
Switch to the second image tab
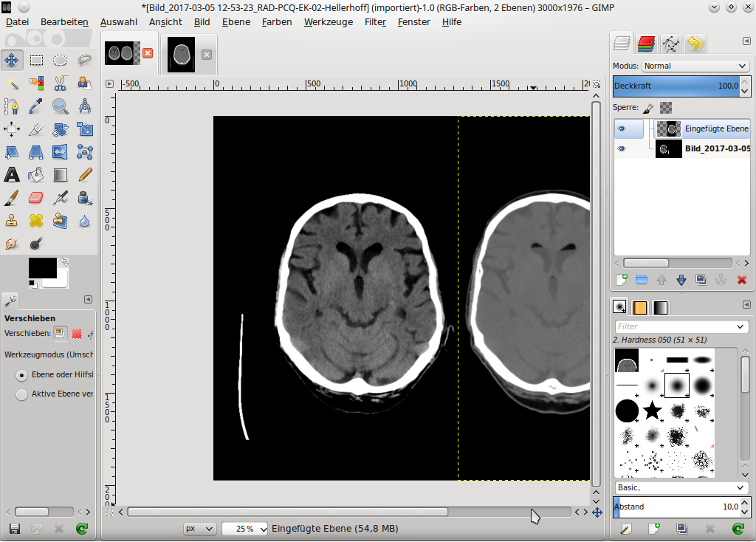[182, 55]
